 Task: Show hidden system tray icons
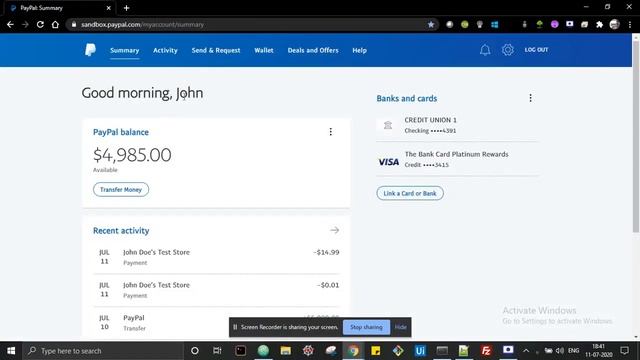526,351
